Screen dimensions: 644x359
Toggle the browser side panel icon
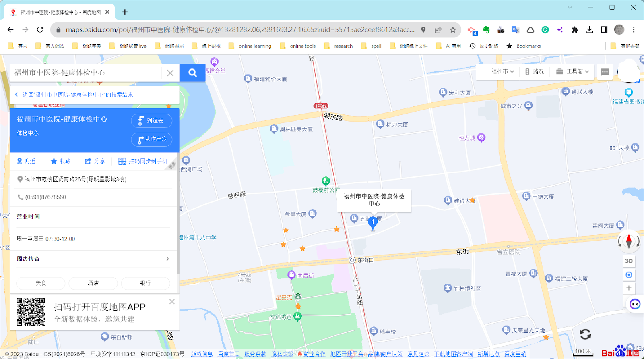pyautogui.click(x=604, y=29)
